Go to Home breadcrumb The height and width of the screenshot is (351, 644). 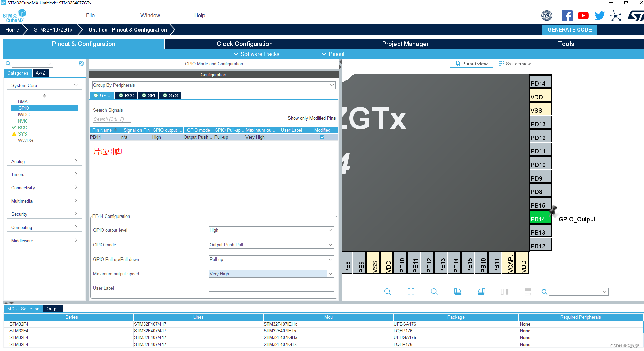[12, 30]
